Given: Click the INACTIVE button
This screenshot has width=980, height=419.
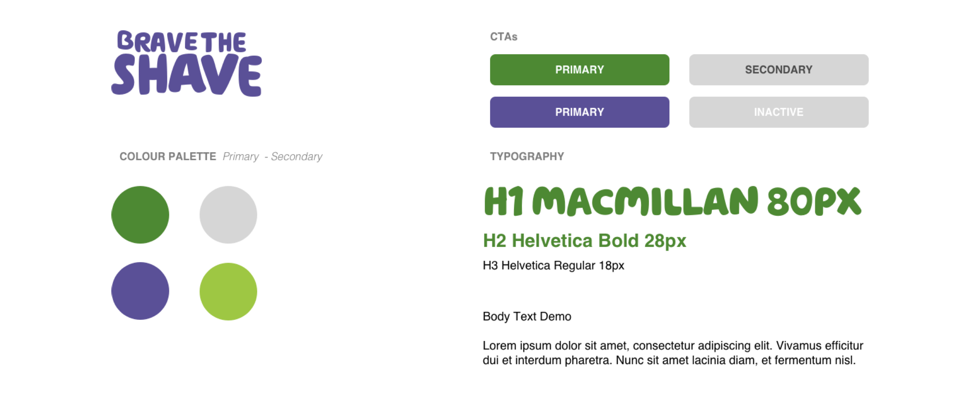Looking at the screenshot, I should 779,112.
